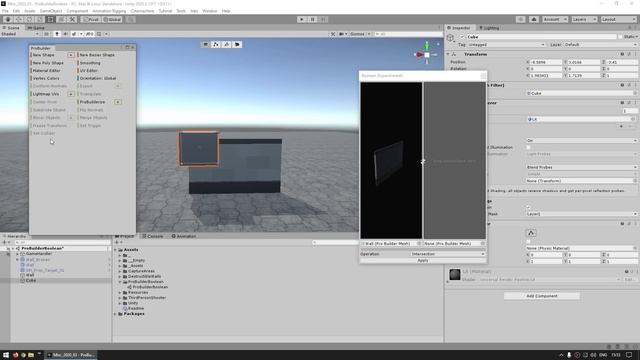Click Add Component button

pyautogui.click(x=542, y=296)
